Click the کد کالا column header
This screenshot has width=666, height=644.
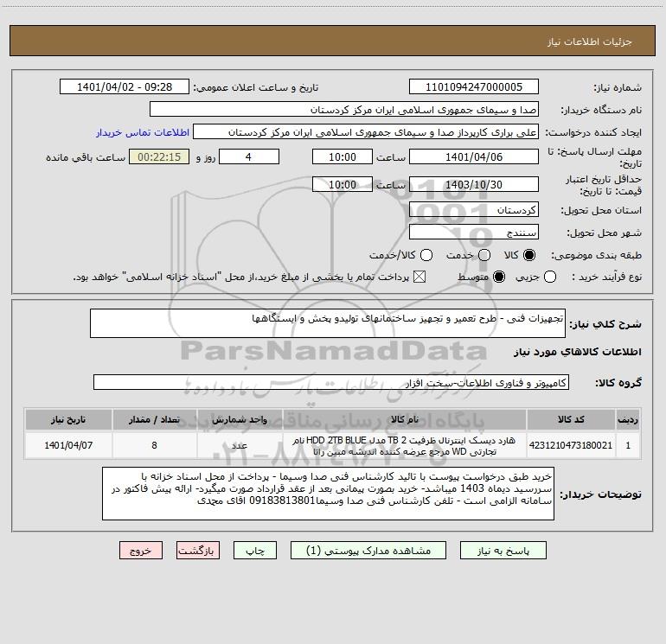point(571,419)
